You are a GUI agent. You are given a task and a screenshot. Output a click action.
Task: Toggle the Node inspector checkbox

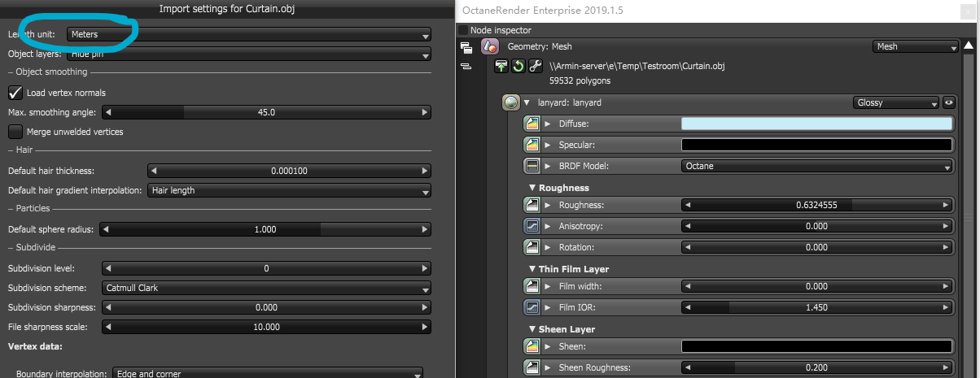point(464,30)
